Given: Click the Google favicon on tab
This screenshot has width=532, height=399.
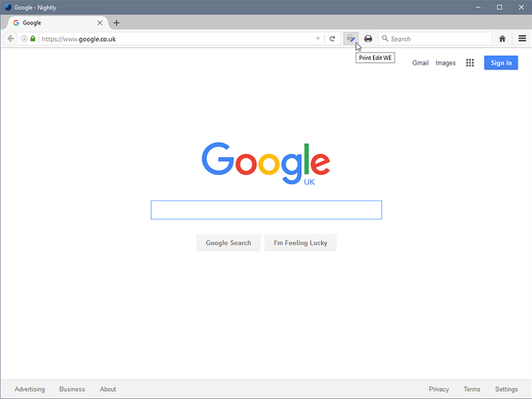Looking at the screenshot, I should [x=16, y=22].
